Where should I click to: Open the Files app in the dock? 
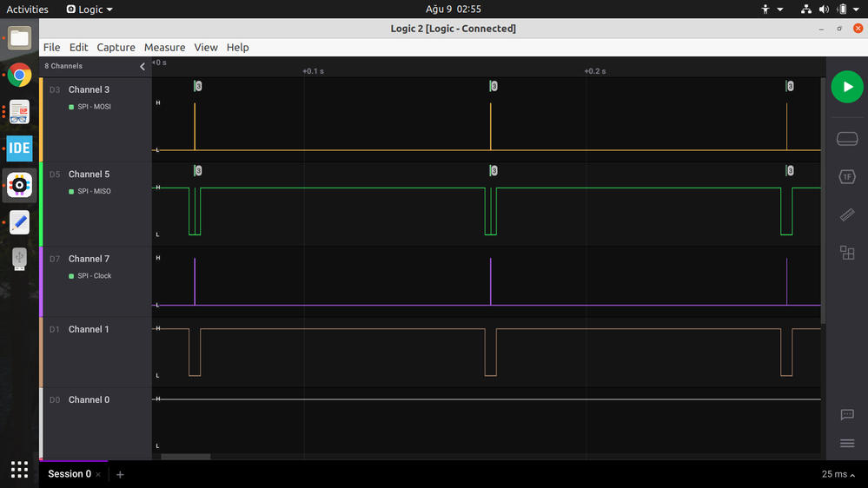[x=19, y=38]
